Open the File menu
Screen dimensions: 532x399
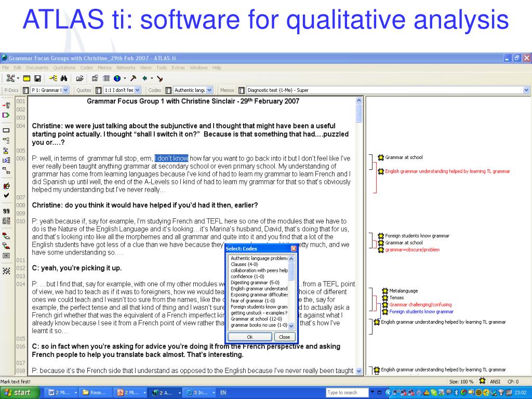tap(5, 68)
